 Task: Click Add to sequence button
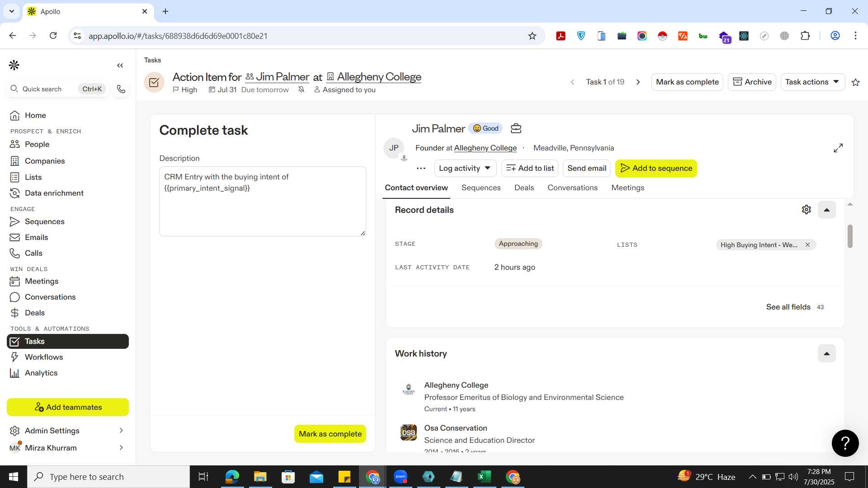pos(656,168)
